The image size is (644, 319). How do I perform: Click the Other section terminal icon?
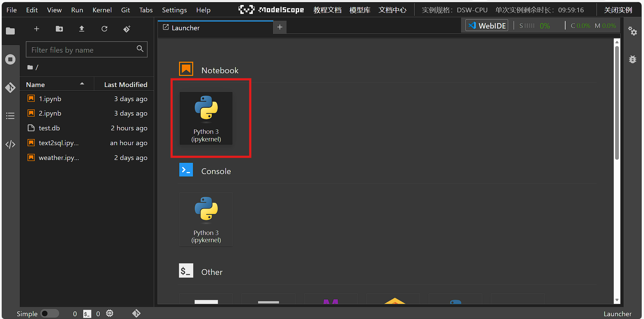tap(186, 270)
